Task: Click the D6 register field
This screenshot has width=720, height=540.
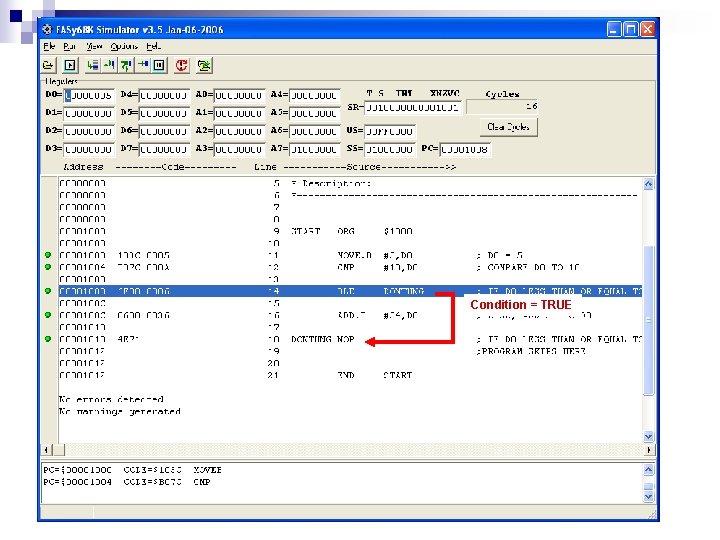Action: pos(164,131)
